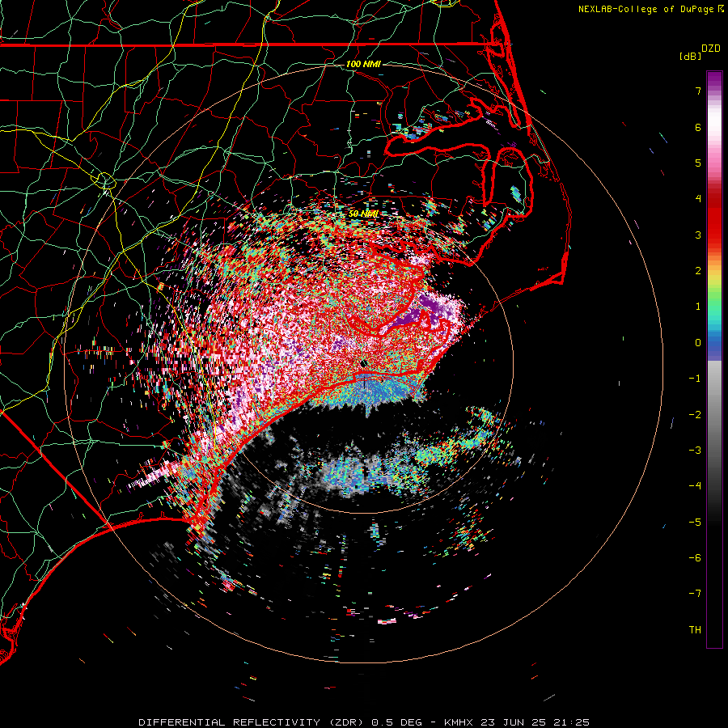728x728 pixels.
Task: Click the 0 tick label on the scale
Action: pyautogui.click(x=698, y=343)
